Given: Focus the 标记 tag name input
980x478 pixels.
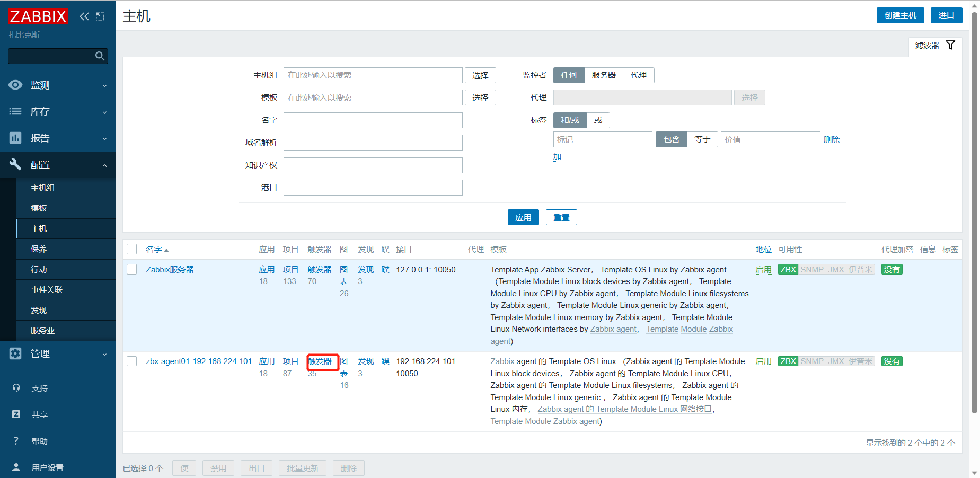Looking at the screenshot, I should pyautogui.click(x=603, y=139).
